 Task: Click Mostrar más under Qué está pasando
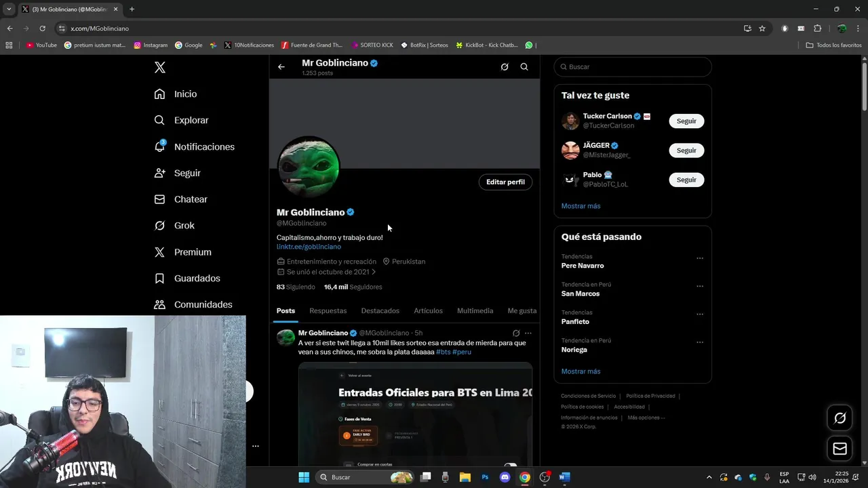click(580, 371)
